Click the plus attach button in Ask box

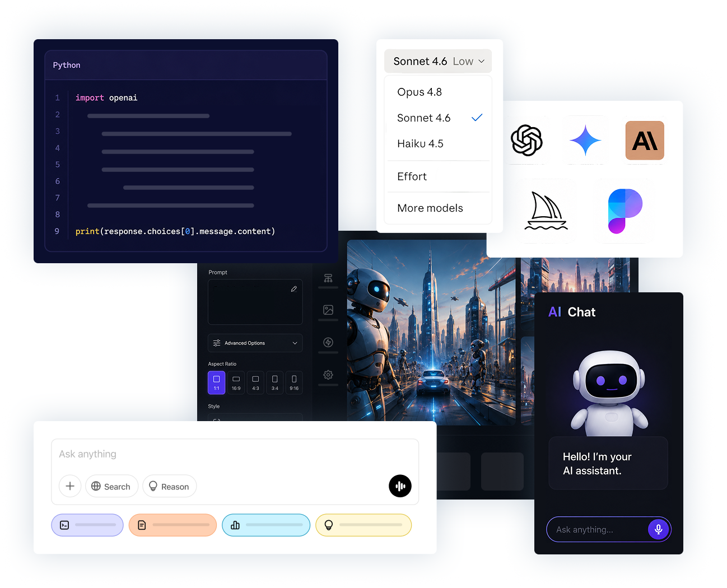click(70, 486)
